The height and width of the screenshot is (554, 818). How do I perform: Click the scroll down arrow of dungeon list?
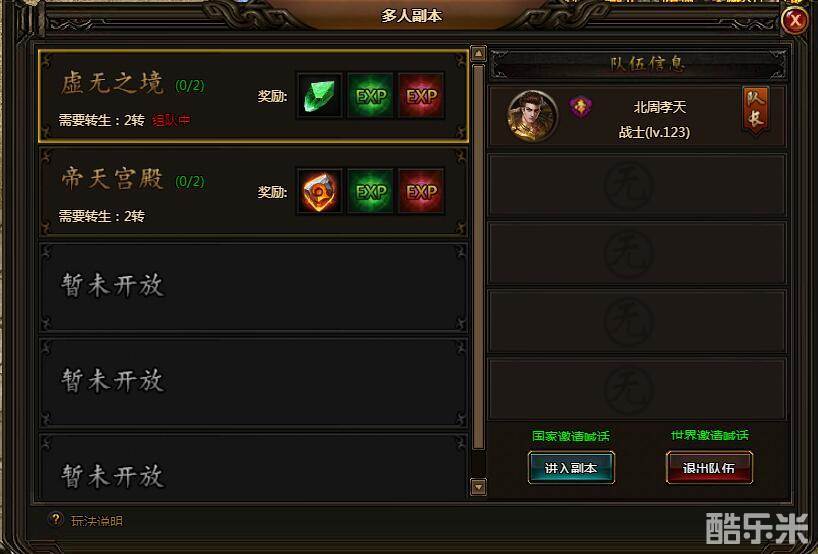(x=478, y=487)
